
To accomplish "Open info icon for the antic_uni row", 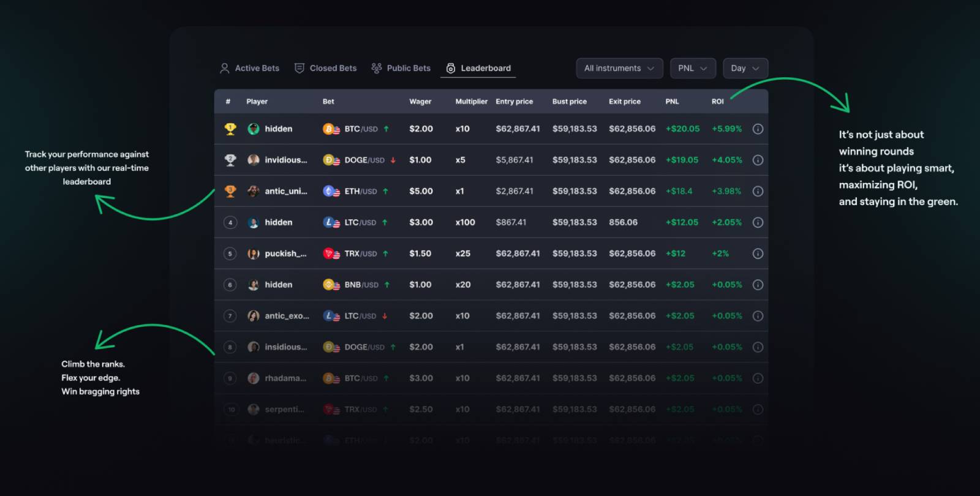I will [758, 191].
